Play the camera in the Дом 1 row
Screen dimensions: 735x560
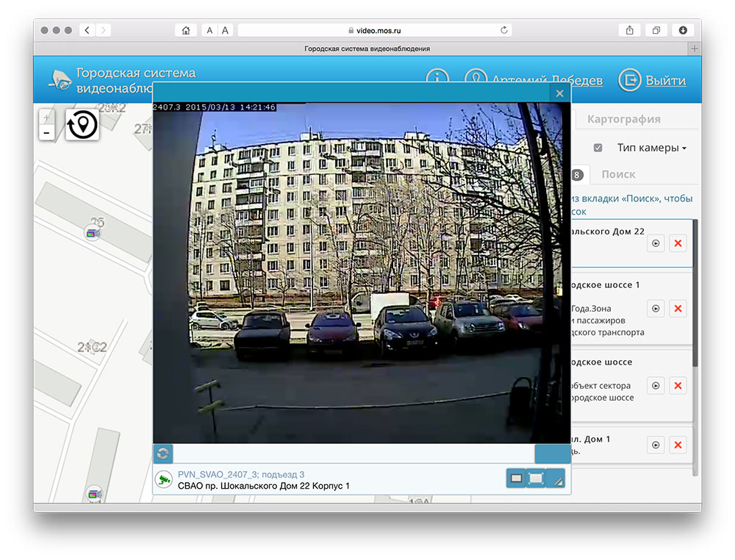[x=656, y=445]
